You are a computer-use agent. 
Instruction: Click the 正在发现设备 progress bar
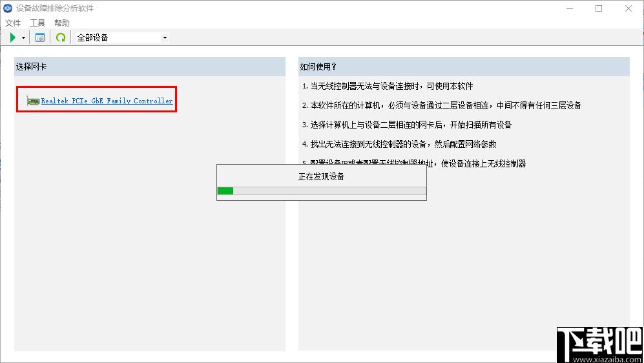point(321,191)
